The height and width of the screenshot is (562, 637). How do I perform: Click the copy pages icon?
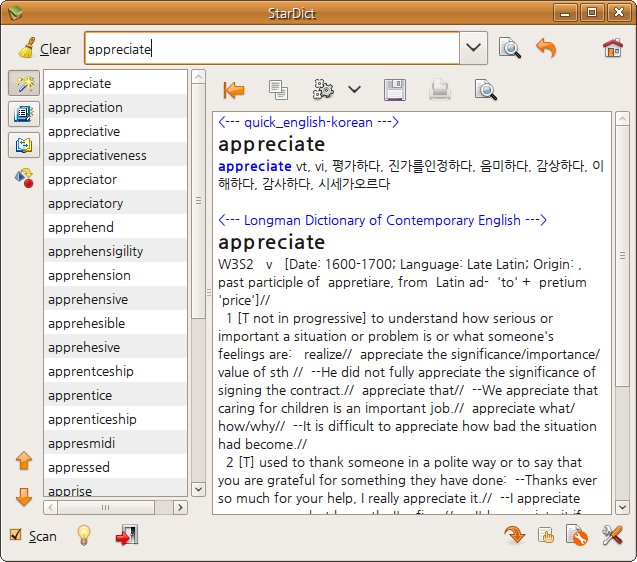(x=279, y=90)
